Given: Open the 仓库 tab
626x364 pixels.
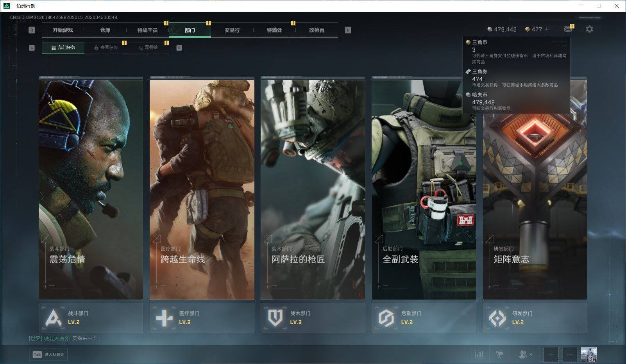Looking at the screenshot, I should (105, 30).
